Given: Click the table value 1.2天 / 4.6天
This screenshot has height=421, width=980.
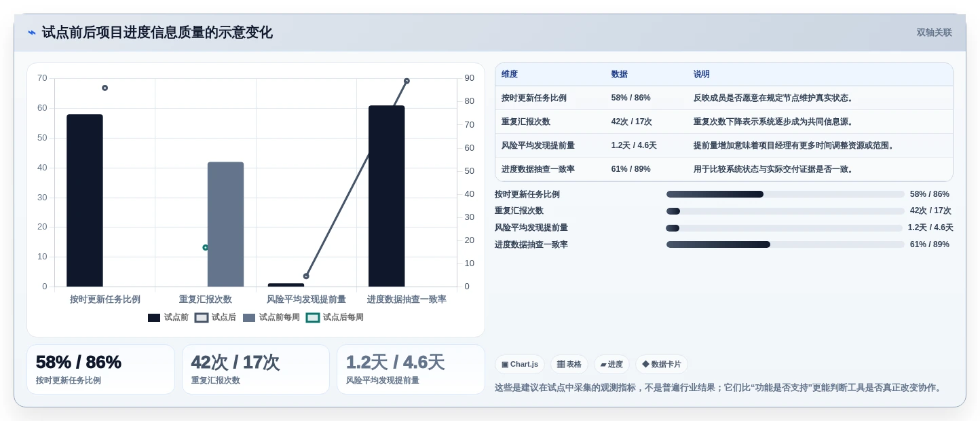Looking at the screenshot, I should (x=634, y=145).
